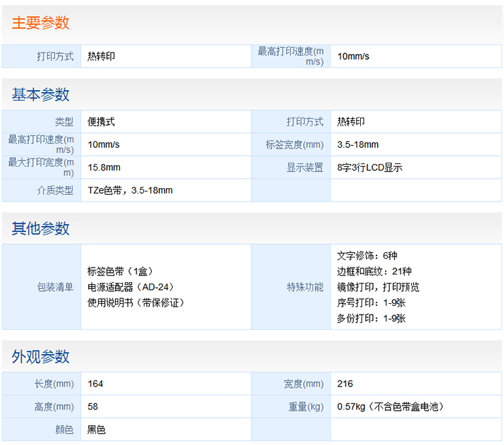504x445 pixels.
Task: Click the 3.5-18mm label width value
Action: tap(358, 145)
